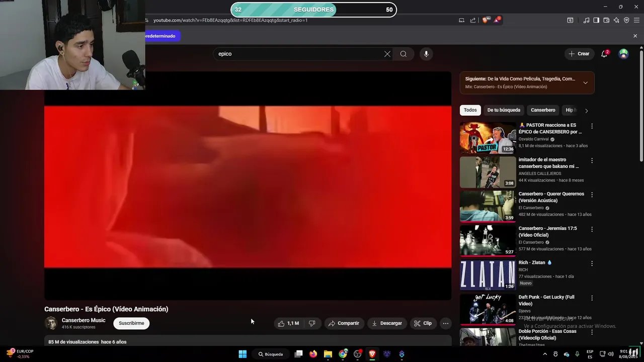Open PASTOR reacciona video thumbnail

click(488, 138)
